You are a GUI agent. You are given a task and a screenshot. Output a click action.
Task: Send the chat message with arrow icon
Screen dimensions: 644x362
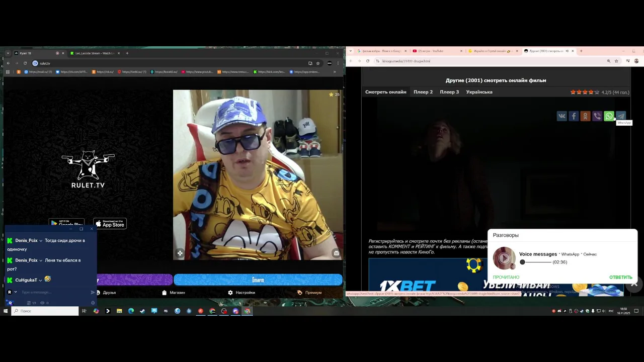pyautogui.click(x=93, y=292)
